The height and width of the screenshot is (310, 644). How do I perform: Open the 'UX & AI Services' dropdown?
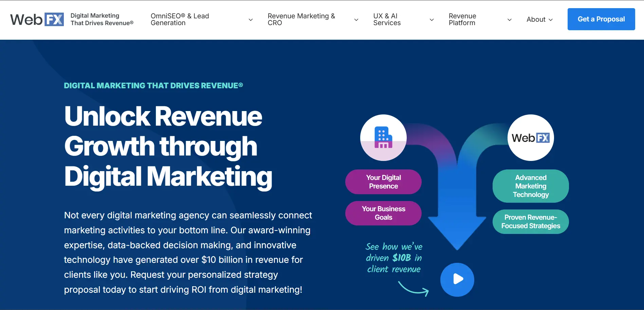[387, 19]
